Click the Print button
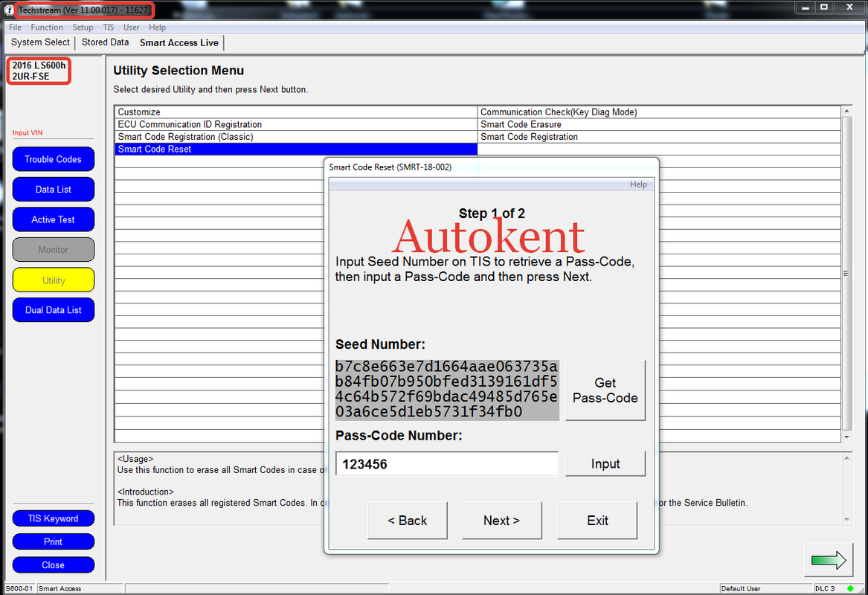This screenshot has height=595, width=868. (x=53, y=542)
